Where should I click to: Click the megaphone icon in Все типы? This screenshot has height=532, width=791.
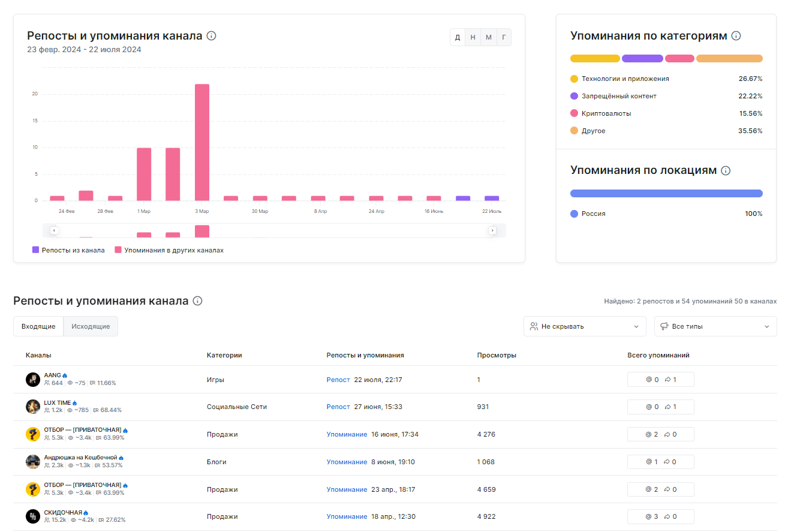(x=664, y=326)
